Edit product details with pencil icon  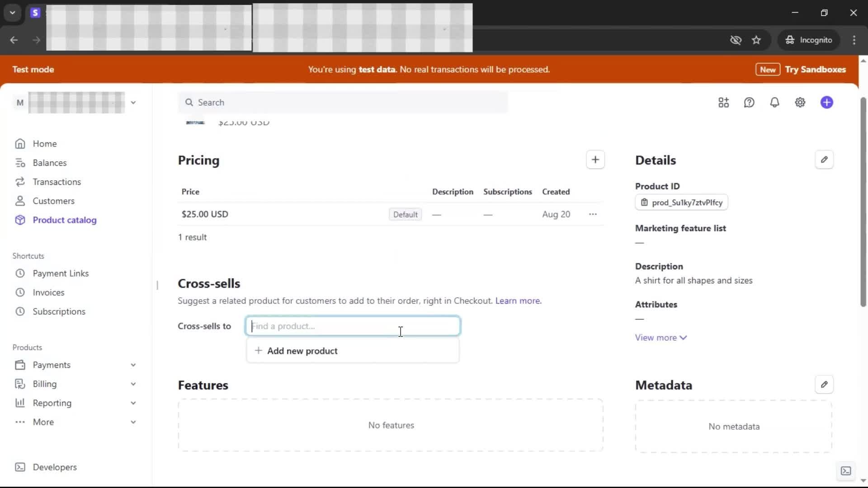(x=824, y=160)
